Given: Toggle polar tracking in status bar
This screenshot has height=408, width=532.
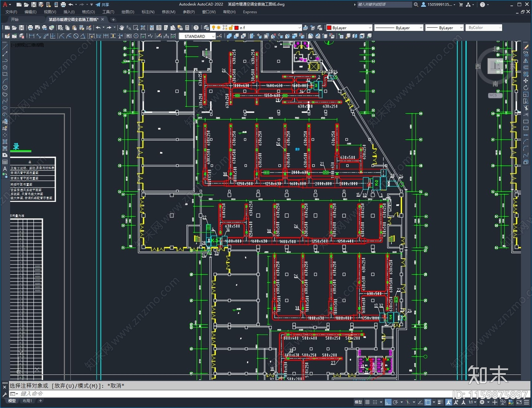Looking at the screenshot, I should 395,402.
